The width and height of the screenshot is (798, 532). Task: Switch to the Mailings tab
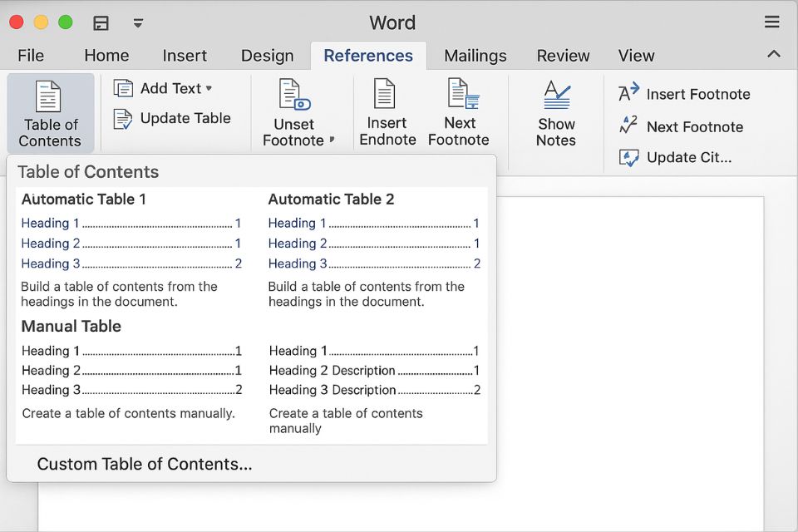point(475,55)
